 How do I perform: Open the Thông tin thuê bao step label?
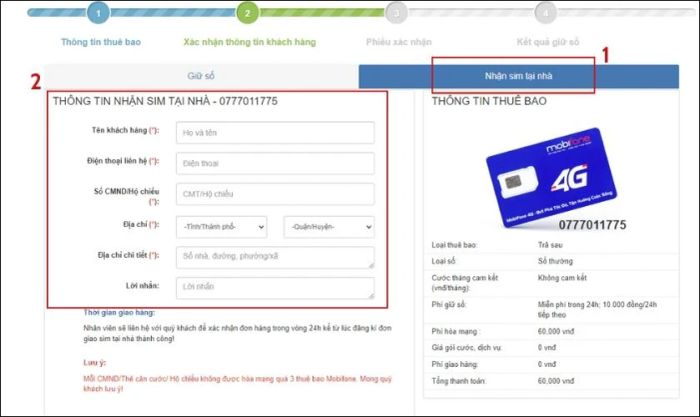101,42
